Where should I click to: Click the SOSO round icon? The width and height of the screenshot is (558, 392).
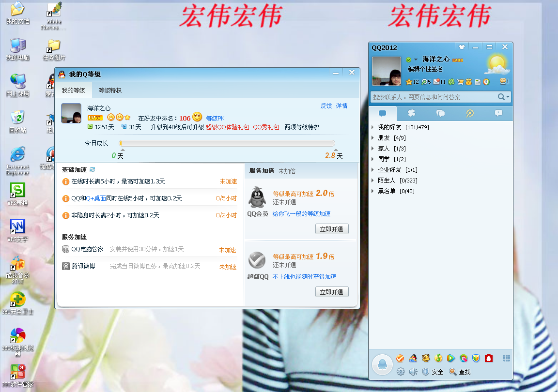(x=486, y=82)
